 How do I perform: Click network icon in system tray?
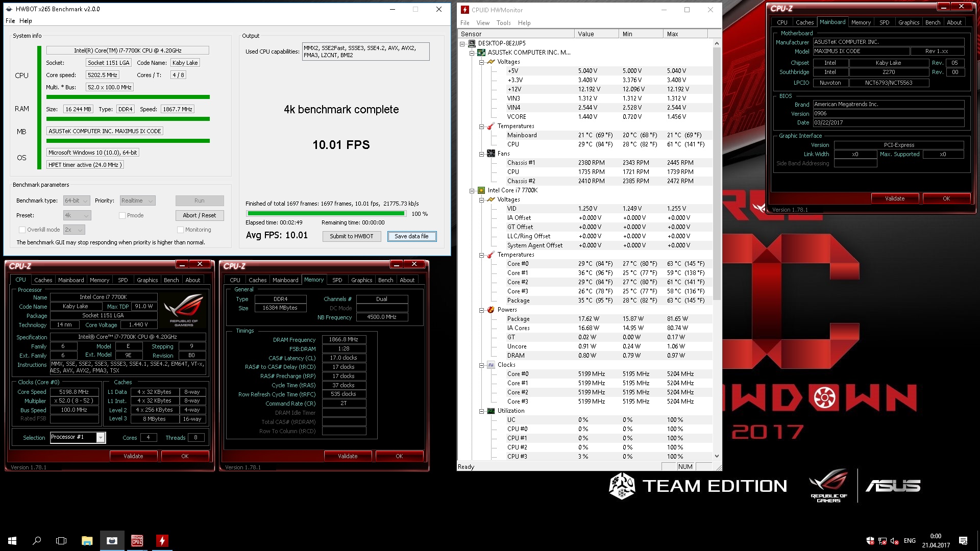[883, 540]
